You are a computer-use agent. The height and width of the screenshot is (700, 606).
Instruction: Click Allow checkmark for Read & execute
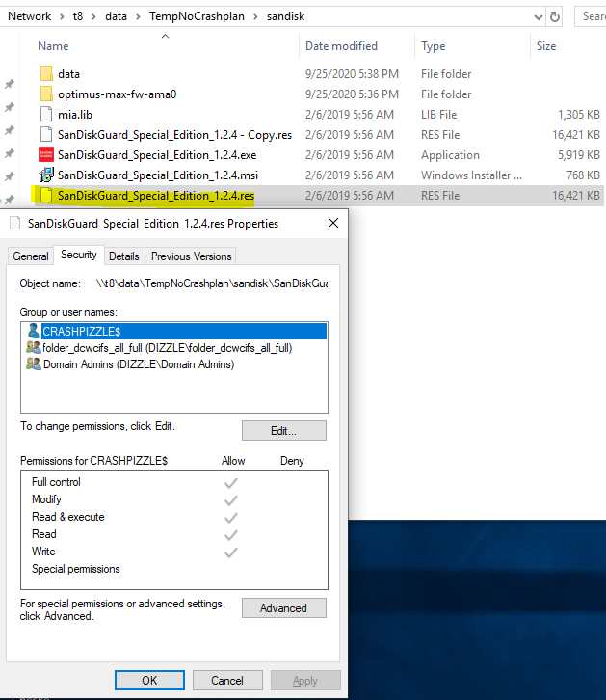click(231, 518)
